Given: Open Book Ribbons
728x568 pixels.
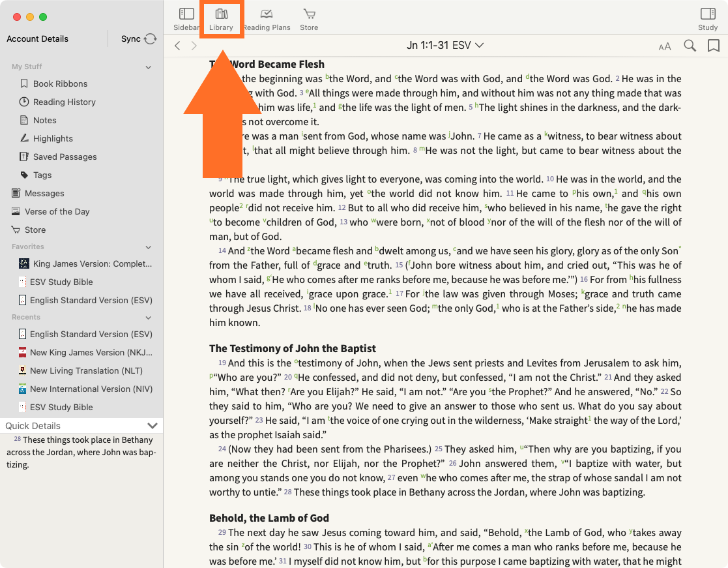Looking at the screenshot, I should click(x=61, y=83).
